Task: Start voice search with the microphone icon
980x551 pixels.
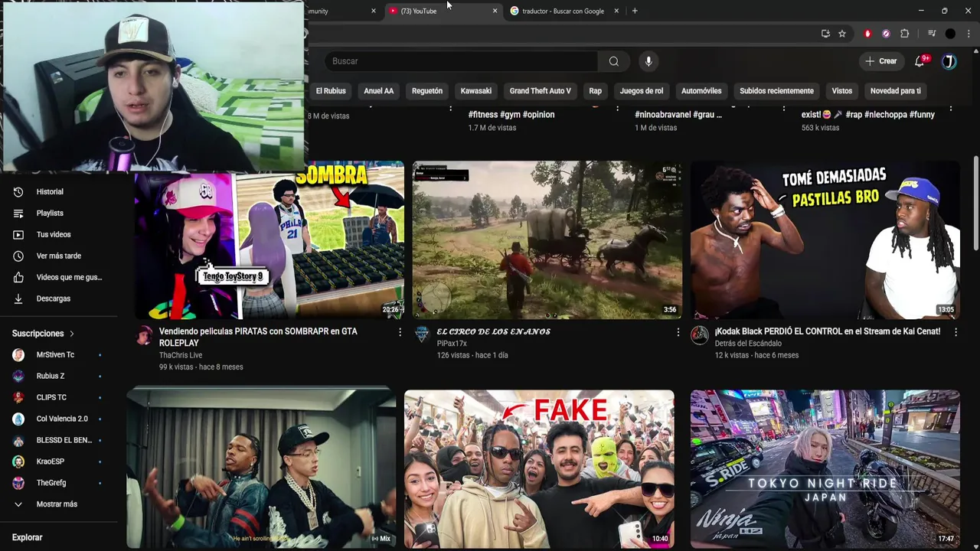Action: (648, 61)
